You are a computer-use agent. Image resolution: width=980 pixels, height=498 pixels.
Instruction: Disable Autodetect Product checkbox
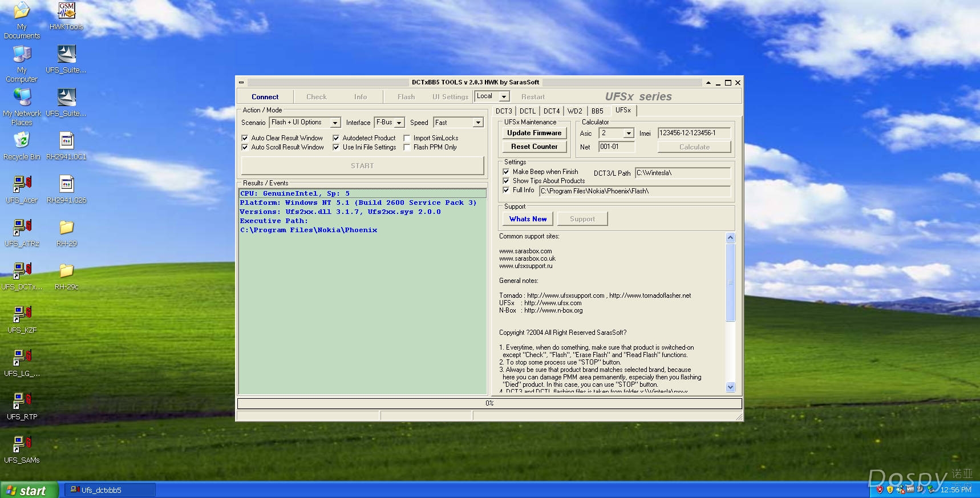point(336,138)
